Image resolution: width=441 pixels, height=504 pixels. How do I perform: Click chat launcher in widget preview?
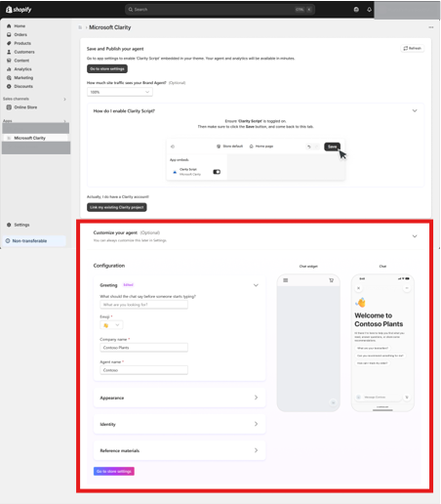333,402
